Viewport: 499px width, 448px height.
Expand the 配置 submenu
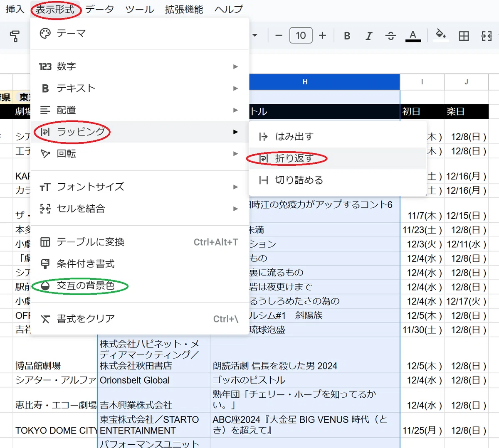click(140, 110)
